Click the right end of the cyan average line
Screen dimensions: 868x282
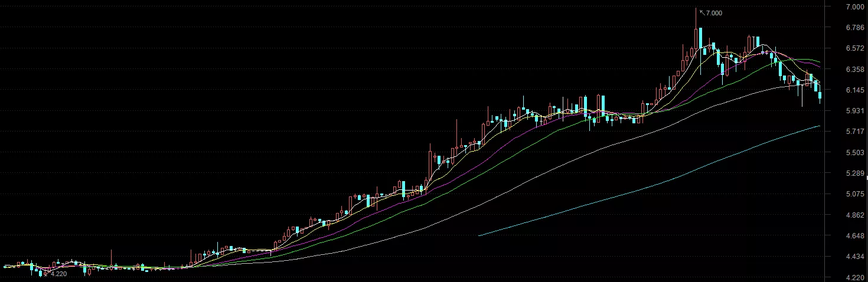tap(819, 126)
